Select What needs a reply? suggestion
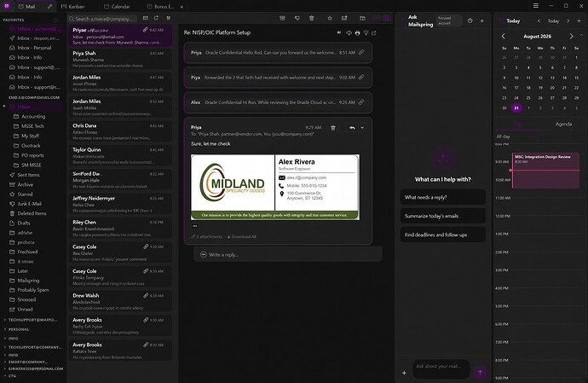Screen dimensions: 588x383 [x=443, y=197]
